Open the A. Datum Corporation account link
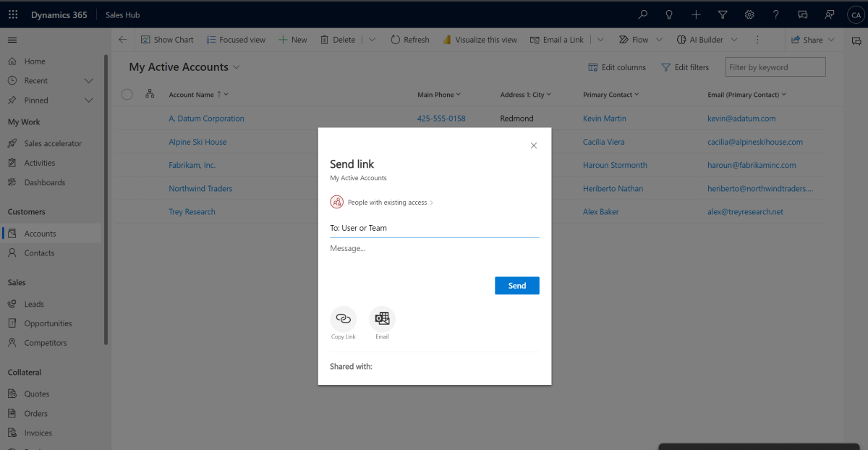The width and height of the screenshot is (868, 450). [207, 118]
